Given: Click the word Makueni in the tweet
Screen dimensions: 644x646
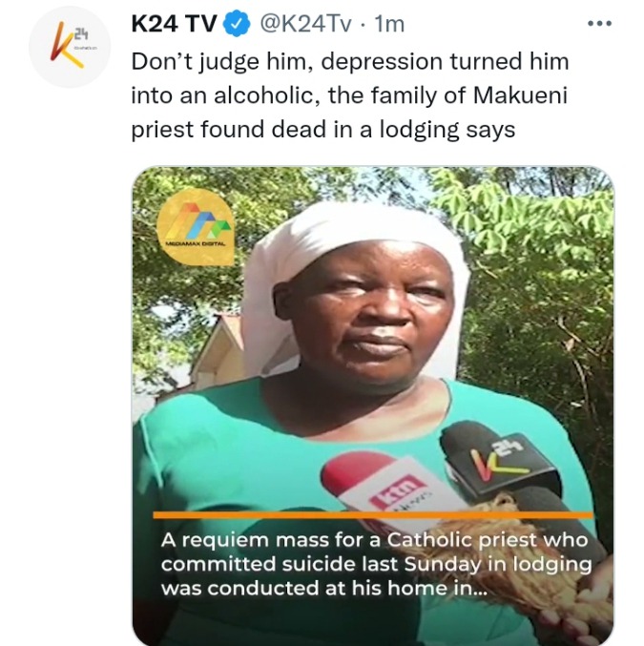Looking at the screenshot, I should [x=520, y=95].
